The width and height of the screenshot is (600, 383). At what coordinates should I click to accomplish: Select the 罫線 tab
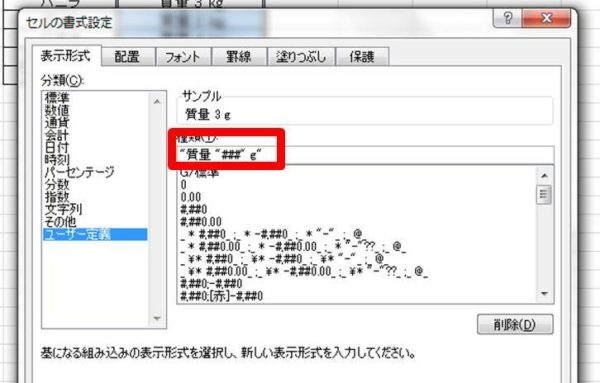pyautogui.click(x=238, y=57)
